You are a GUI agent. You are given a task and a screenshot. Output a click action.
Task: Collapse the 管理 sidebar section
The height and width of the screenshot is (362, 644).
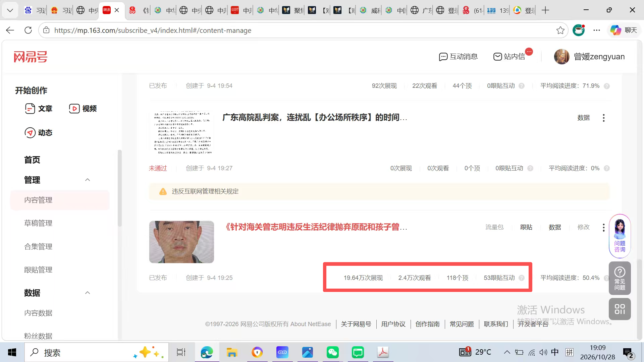click(88, 180)
